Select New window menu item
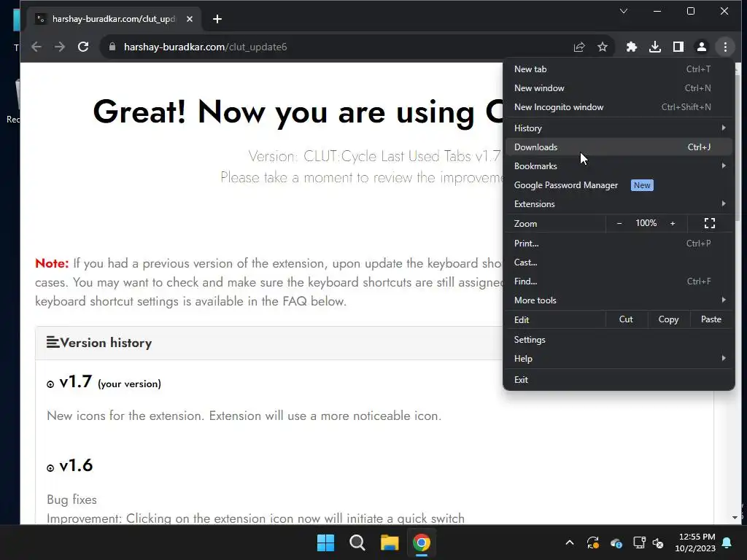The height and width of the screenshot is (560, 747). [x=619, y=88]
